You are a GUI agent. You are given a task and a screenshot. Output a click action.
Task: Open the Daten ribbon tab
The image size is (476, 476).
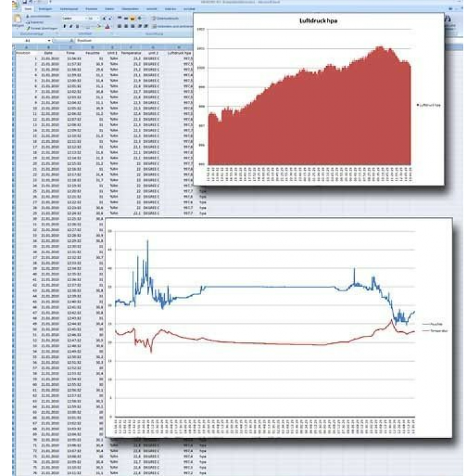[x=109, y=9]
